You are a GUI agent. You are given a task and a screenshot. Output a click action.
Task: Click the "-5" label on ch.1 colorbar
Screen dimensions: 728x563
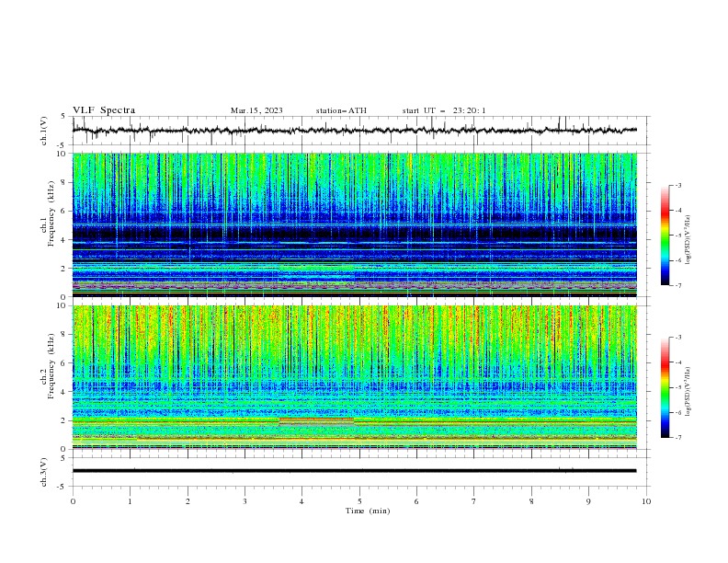(677, 236)
